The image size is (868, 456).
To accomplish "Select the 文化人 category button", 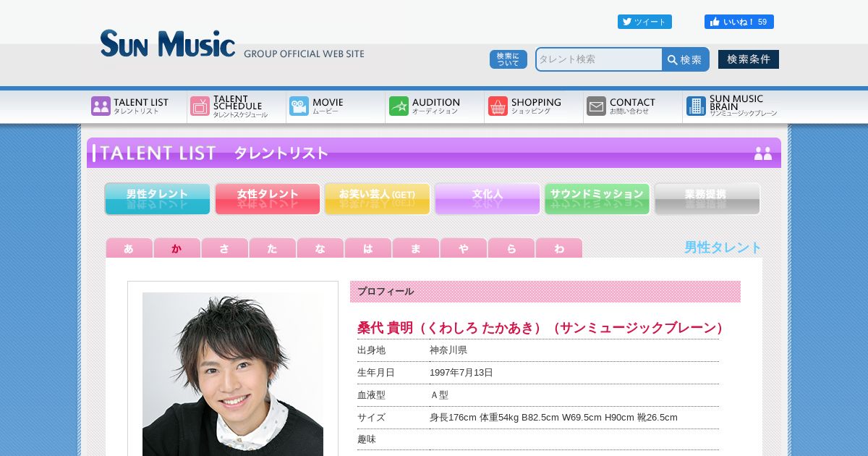I will point(488,199).
